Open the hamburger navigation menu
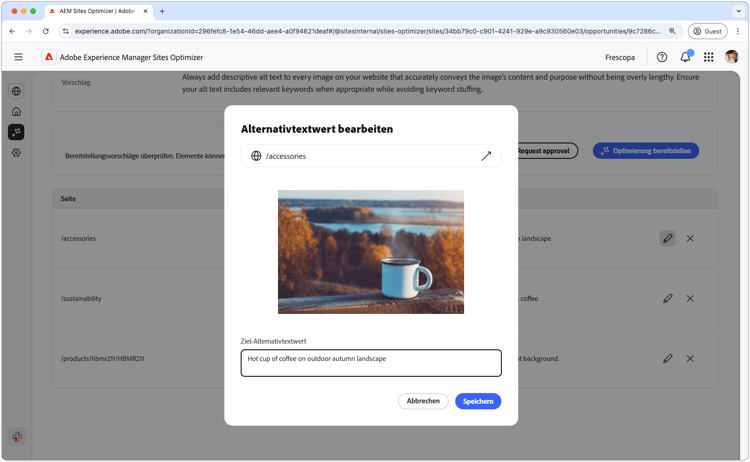This screenshot has width=750, height=462. coord(18,57)
